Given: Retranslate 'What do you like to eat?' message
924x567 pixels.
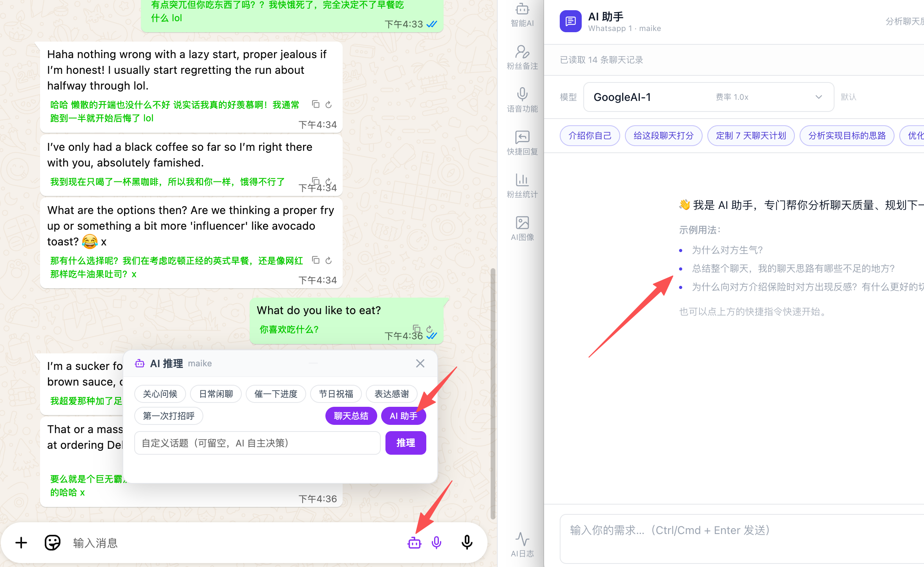Looking at the screenshot, I should pyautogui.click(x=430, y=329).
